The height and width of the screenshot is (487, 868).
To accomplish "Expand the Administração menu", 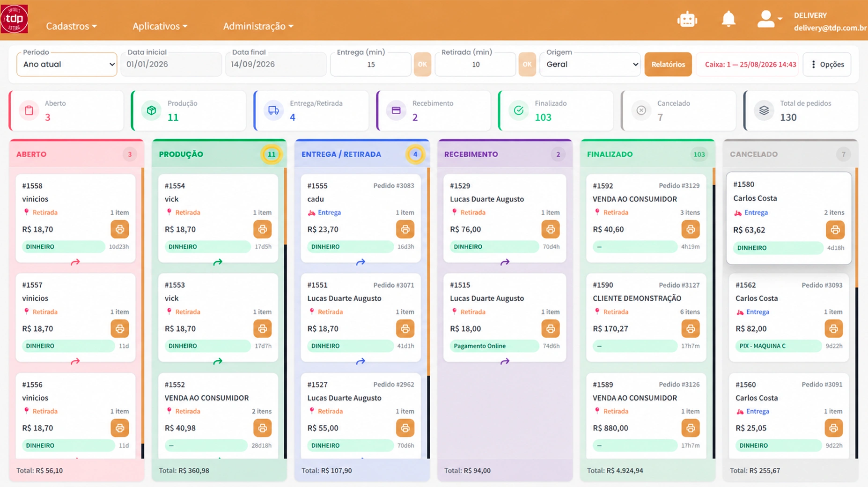I will click(258, 26).
